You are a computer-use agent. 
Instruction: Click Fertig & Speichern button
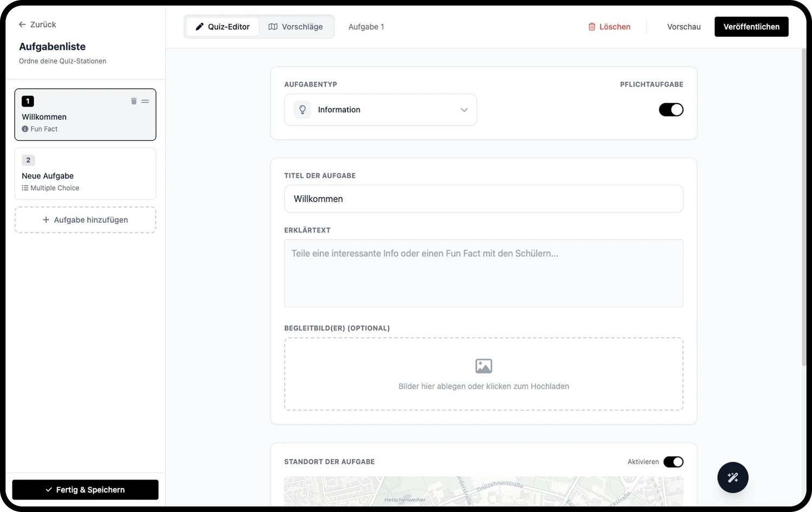click(86, 490)
